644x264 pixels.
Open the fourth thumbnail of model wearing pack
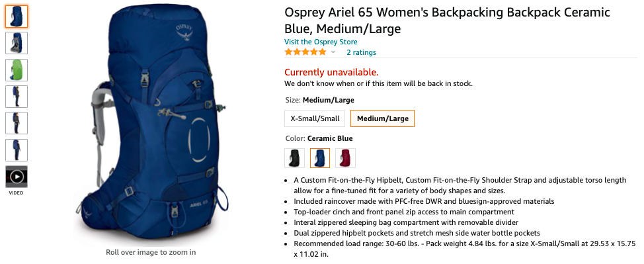17,97
